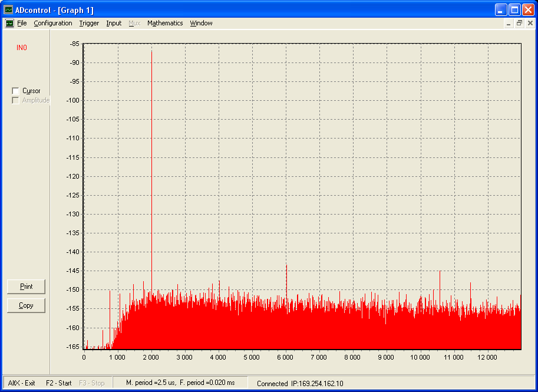This screenshot has width=538, height=392.
Task: Click the 0 label on the horizontal axis
Action: pos(84,357)
